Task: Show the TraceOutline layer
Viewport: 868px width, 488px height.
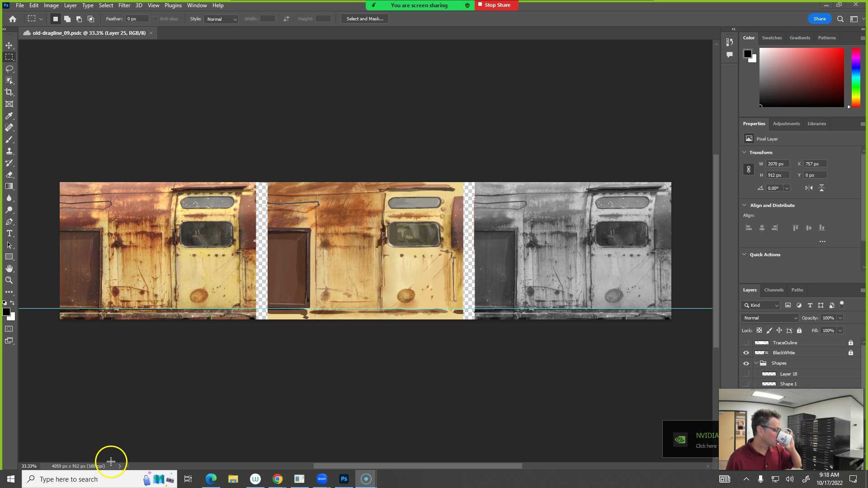Action: 746,343
